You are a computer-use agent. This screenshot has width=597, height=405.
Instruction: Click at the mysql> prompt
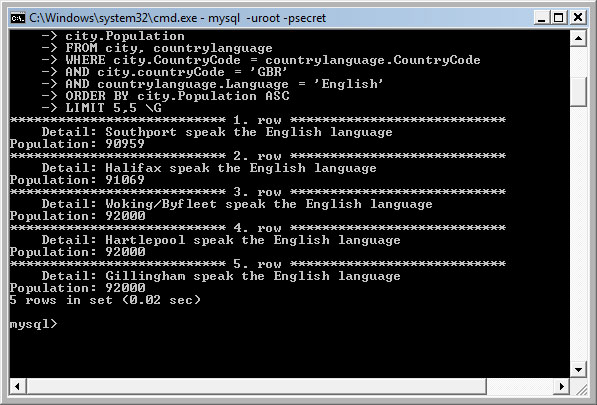(34, 324)
